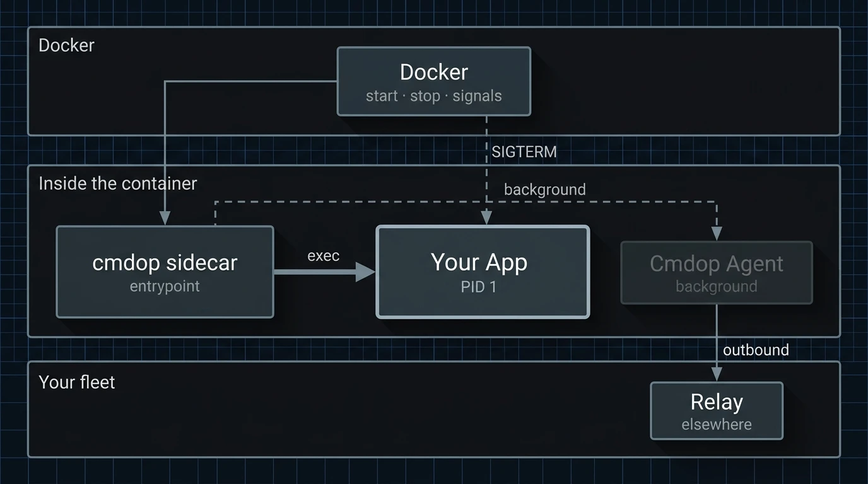The width and height of the screenshot is (868, 484).
Task: Select the cmdop sidecar entrypoint box
Action: [165, 272]
